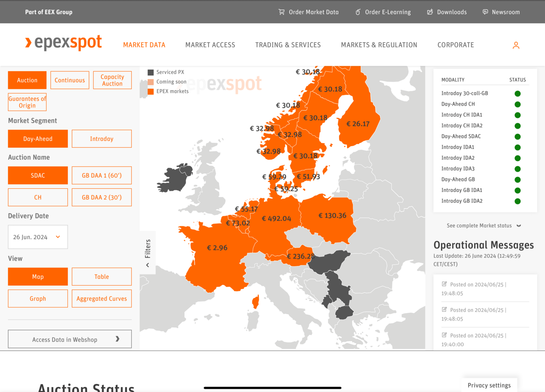
Task: Open the CORPORATE menu
Action: (456, 45)
